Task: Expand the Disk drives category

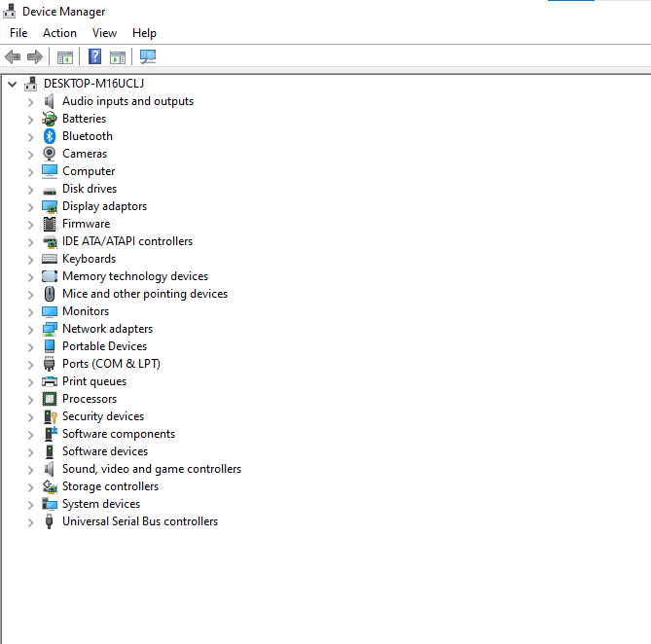Action: [30, 189]
